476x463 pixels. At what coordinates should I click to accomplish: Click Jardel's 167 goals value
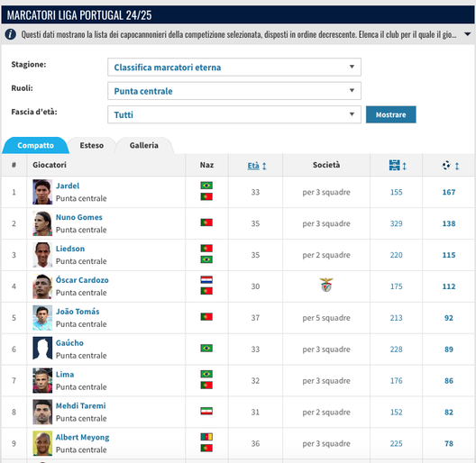[449, 192]
